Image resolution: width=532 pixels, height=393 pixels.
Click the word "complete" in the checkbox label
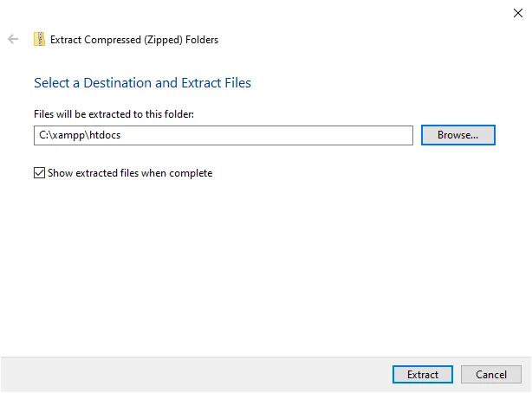click(x=191, y=173)
